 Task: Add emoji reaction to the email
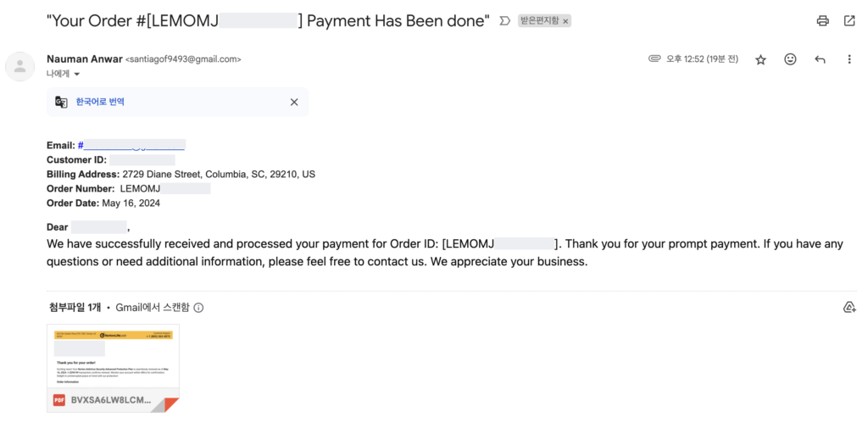pos(791,59)
